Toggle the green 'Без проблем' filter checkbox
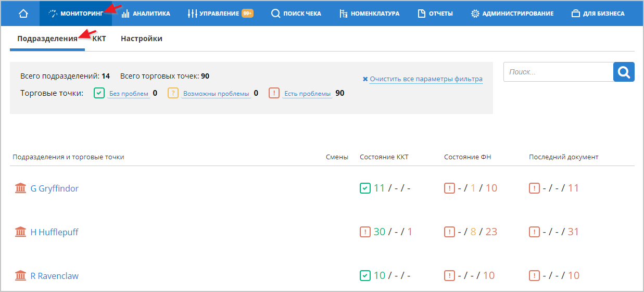The height and width of the screenshot is (292, 644). point(99,93)
